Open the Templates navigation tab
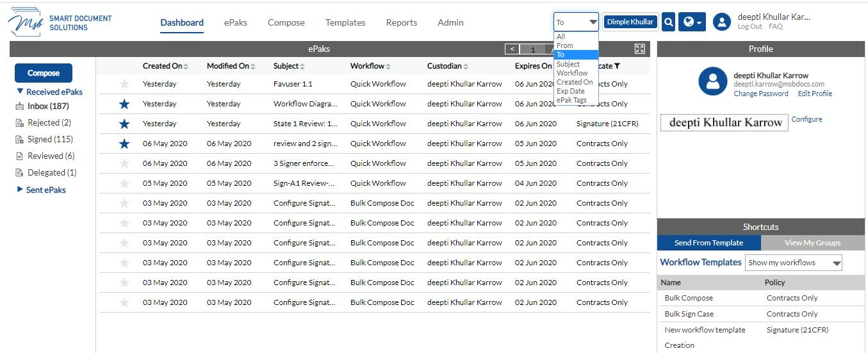 pyautogui.click(x=345, y=22)
